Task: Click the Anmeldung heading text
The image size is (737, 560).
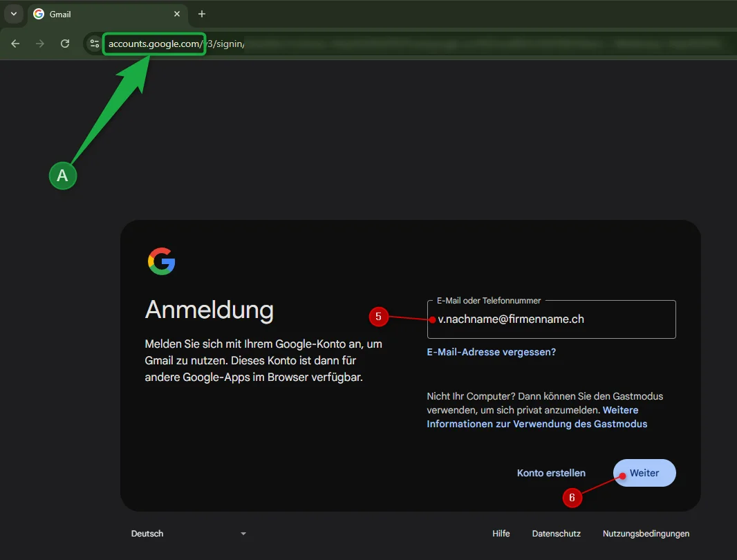Action: click(209, 310)
